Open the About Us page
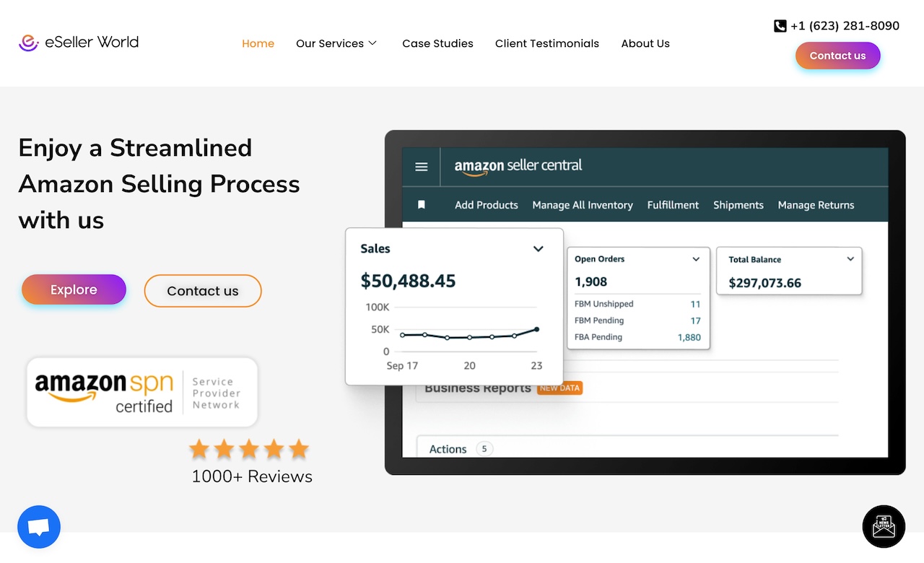This screenshot has width=924, height=563. [645, 43]
